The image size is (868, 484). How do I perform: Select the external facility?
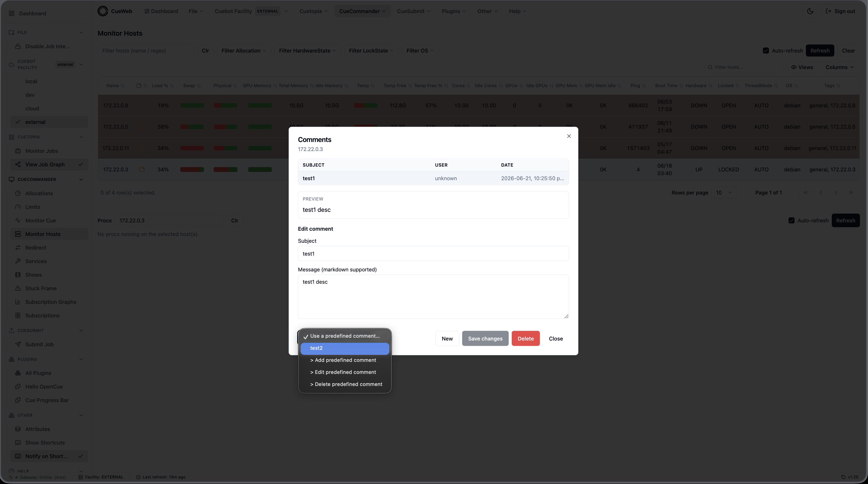(x=49, y=122)
